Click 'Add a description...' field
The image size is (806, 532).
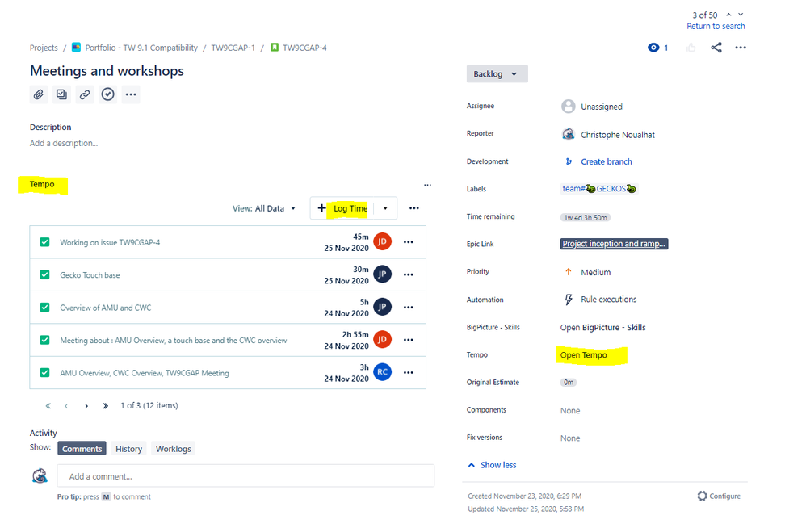coord(64,144)
